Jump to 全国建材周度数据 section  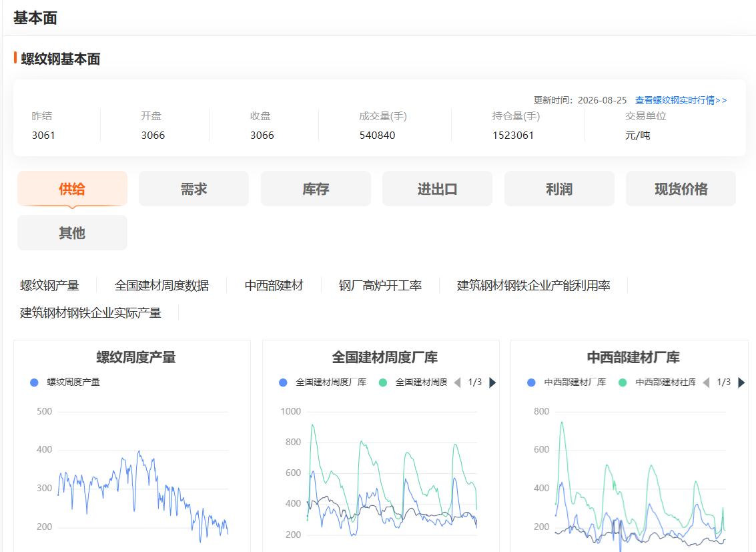(161, 286)
